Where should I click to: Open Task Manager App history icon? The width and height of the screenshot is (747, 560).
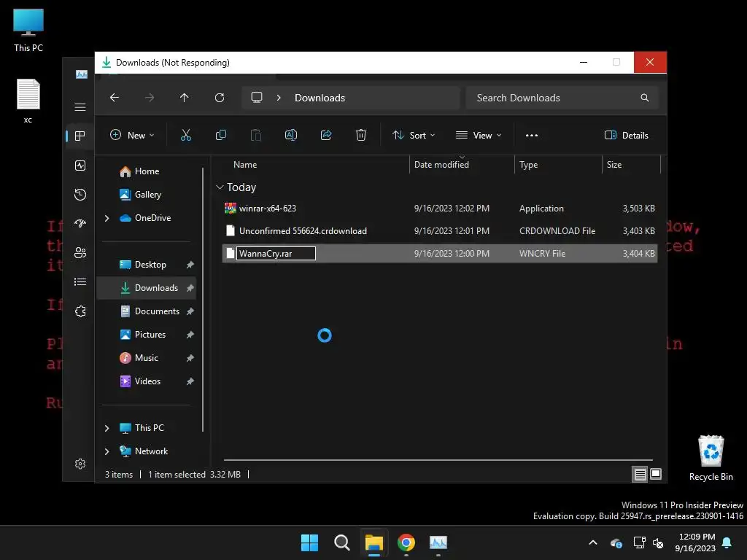[80, 194]
